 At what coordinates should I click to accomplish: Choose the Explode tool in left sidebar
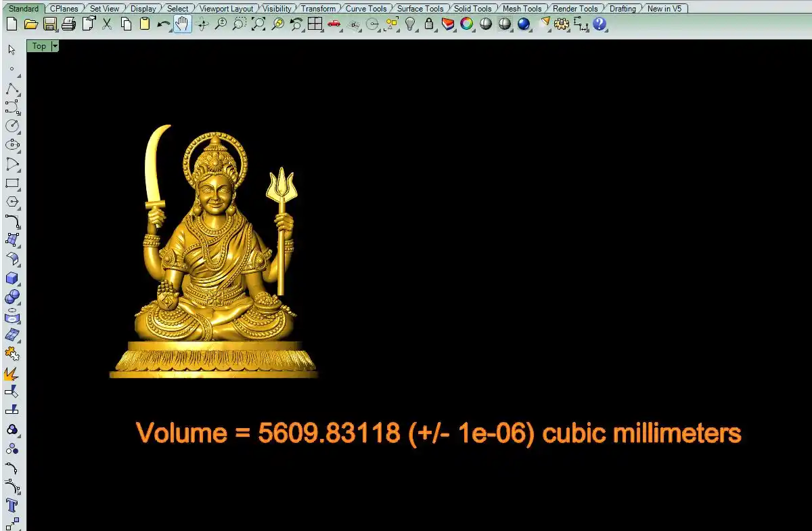(12, 373)
